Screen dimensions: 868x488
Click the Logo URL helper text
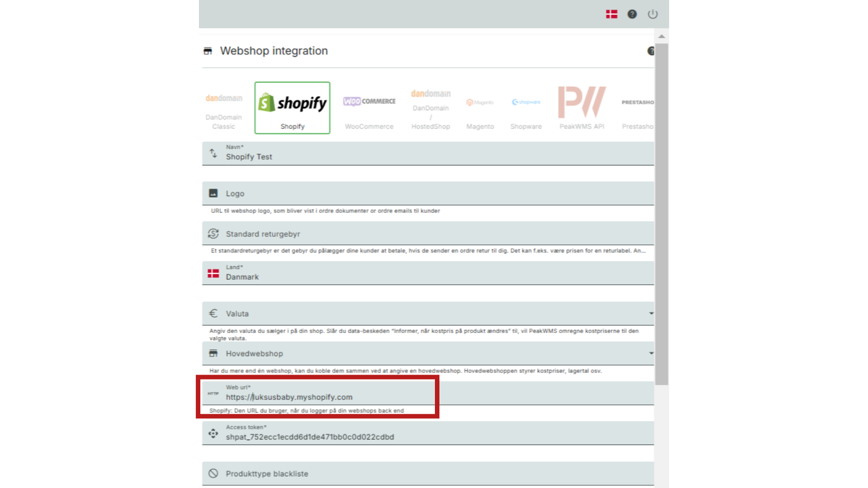pyautogui.click(x=325, y=211)
